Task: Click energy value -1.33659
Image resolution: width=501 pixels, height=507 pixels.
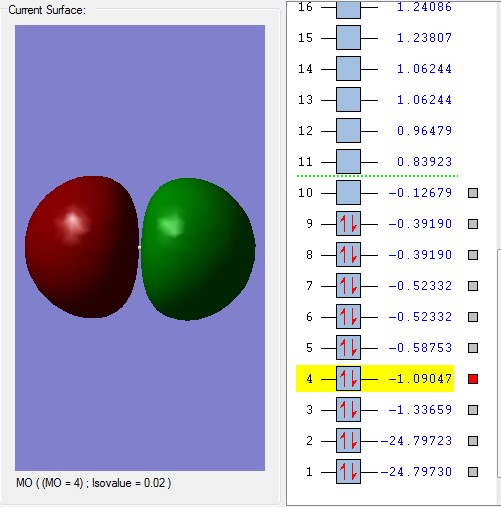Action: (x=420, y=410)
